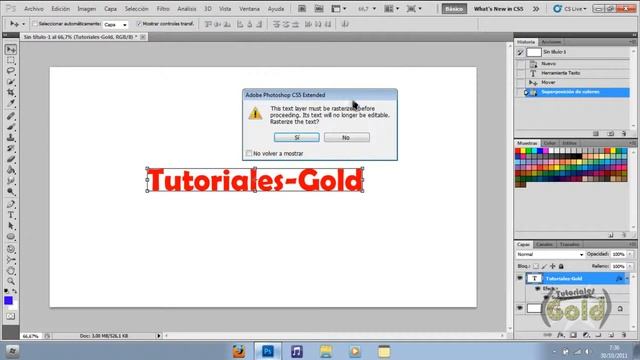Open Firefox from Windows taskbar
The image size is (640, 360).
(x=239, y=351)
